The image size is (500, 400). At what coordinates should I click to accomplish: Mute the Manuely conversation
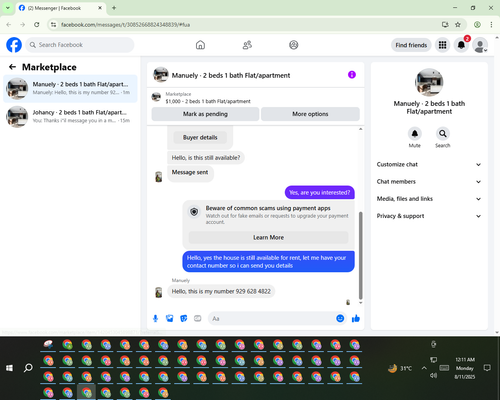(415, 134)
